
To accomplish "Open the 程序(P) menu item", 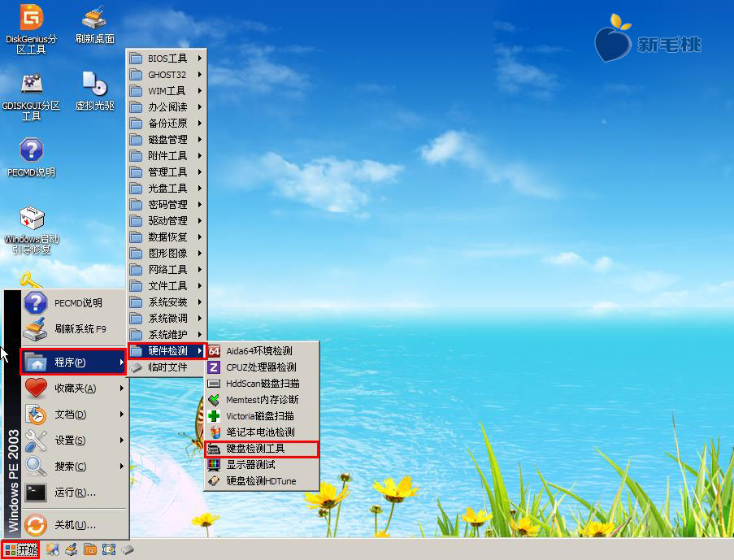I will pos(73,362).
